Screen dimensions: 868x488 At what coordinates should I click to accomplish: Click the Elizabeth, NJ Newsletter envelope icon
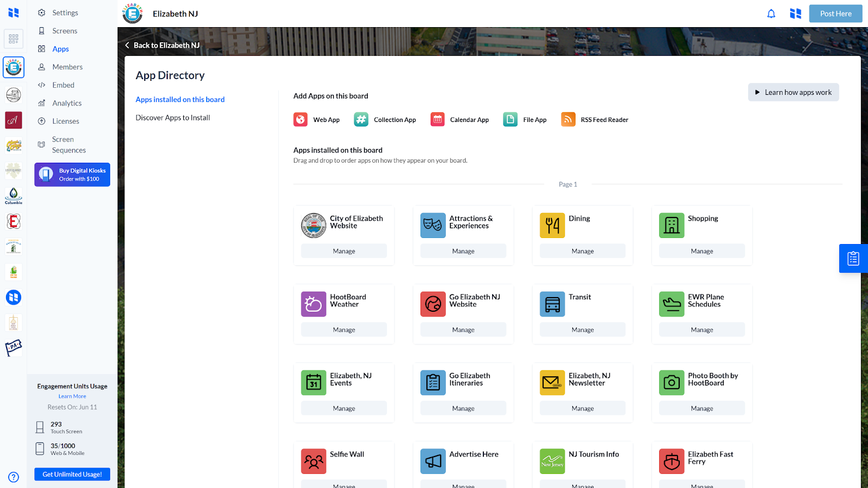pos(552,383)
